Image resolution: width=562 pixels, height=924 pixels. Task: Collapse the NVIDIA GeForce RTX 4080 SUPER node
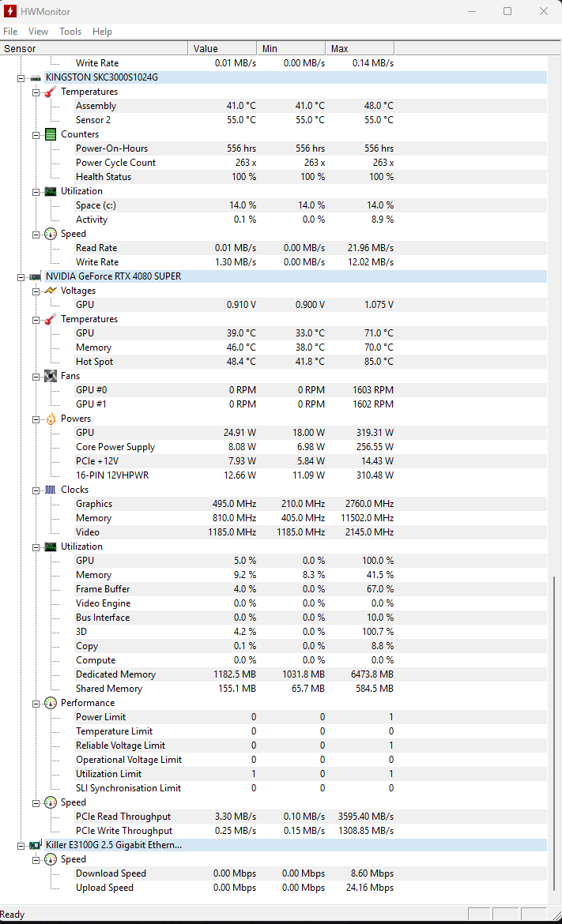21,276
